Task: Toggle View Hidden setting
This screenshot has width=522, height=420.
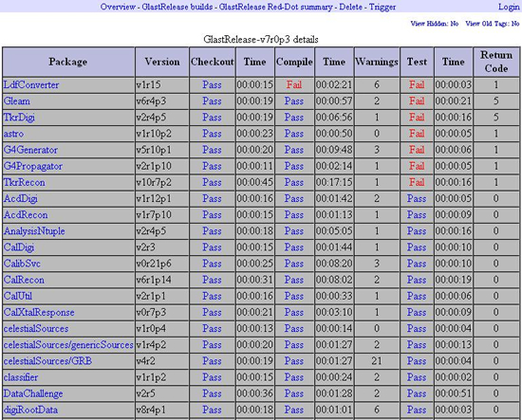Action: click(435, 24)
